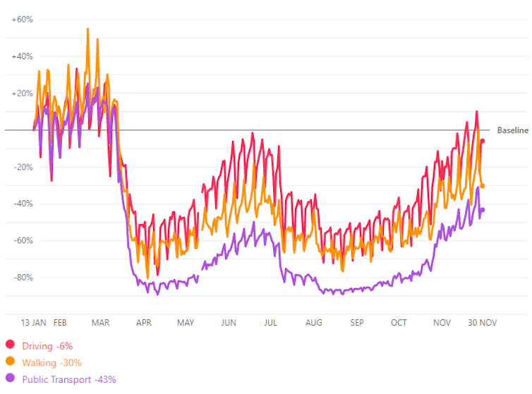Click the red Driving legend dot
The image size is (532, 394).
(x=10, y=345)
